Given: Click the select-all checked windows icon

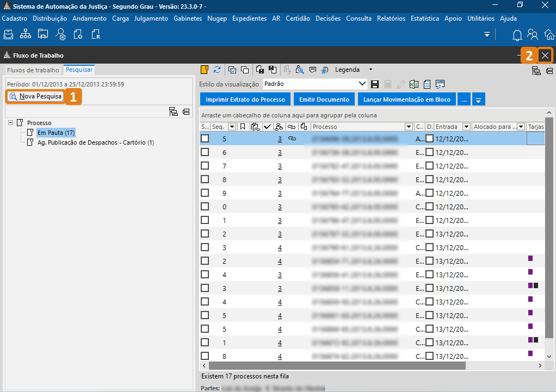Looking at the screenshot, I should point(232,70).
